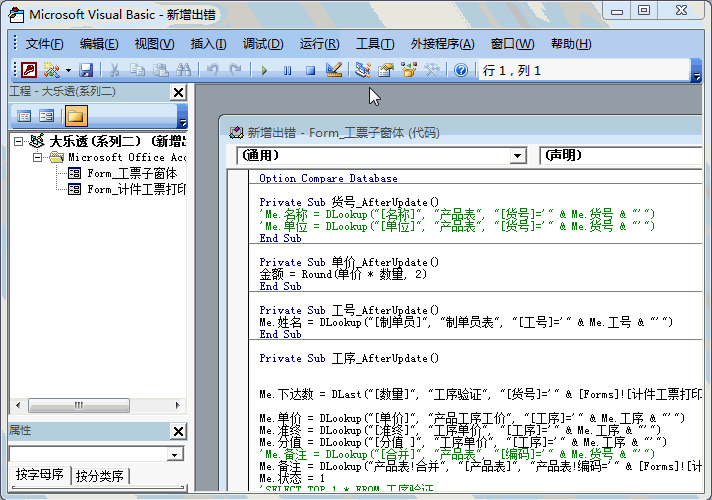
Task: Open the properties object combo box dropdown
Action: (x=174, y=454)
